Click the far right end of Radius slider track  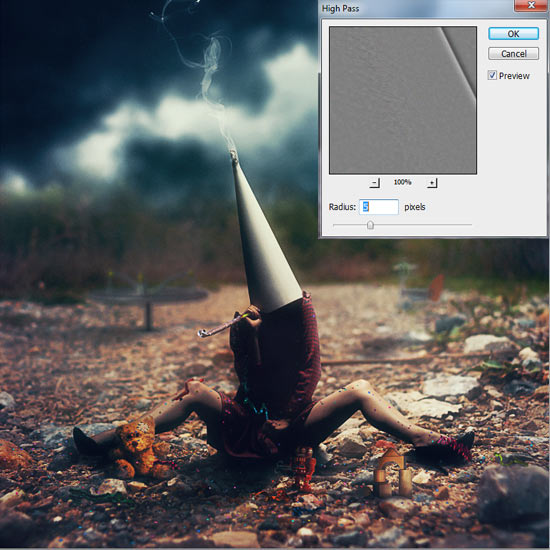coord(470,224)
